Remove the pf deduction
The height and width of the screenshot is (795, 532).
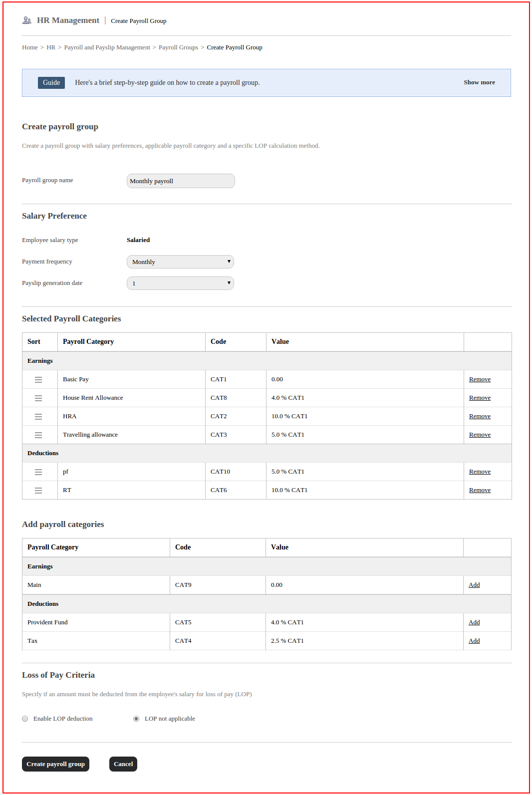pyautogui.click(x=480, y=472)
